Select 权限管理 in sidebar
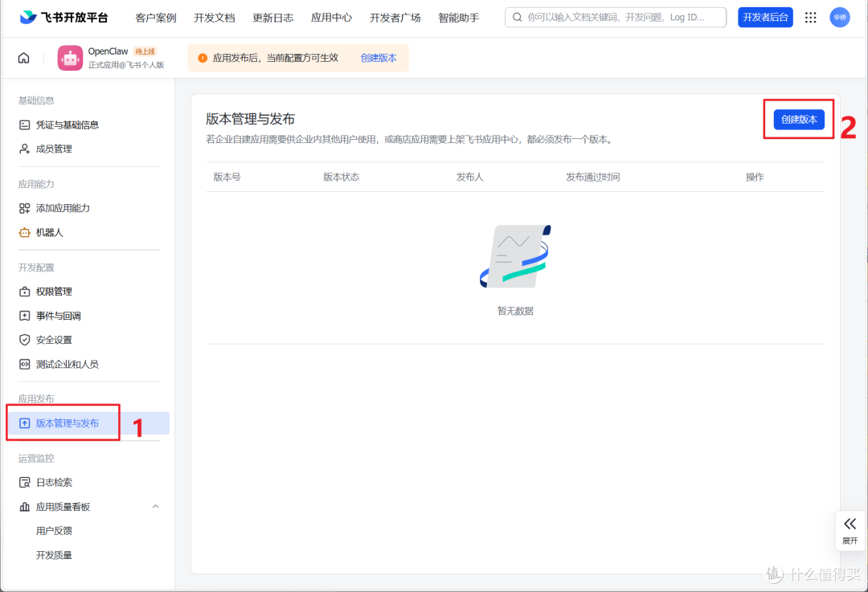The width and height of the screenshot is (868, 592). coord(54,292)
